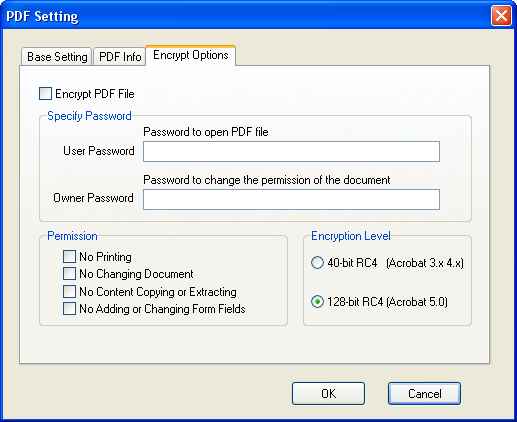Click the Cancel button

pyautogui.click(x=424, y=394)
